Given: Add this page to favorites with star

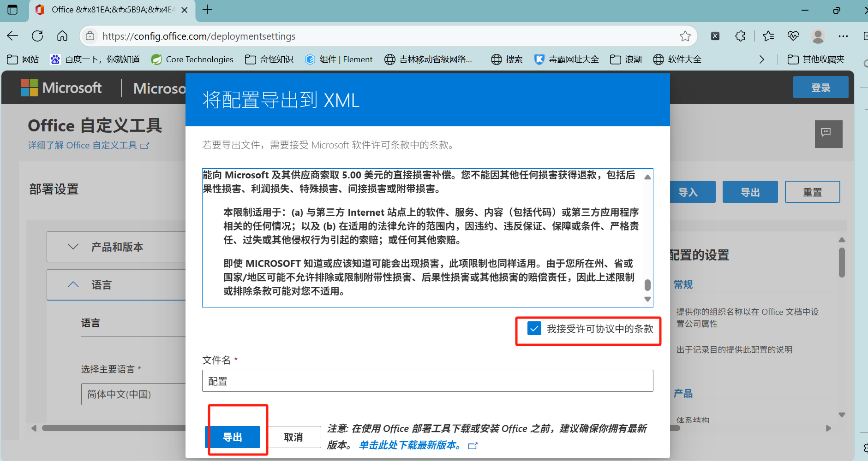Looking at the screenshot, I should [x=685, y=36].
